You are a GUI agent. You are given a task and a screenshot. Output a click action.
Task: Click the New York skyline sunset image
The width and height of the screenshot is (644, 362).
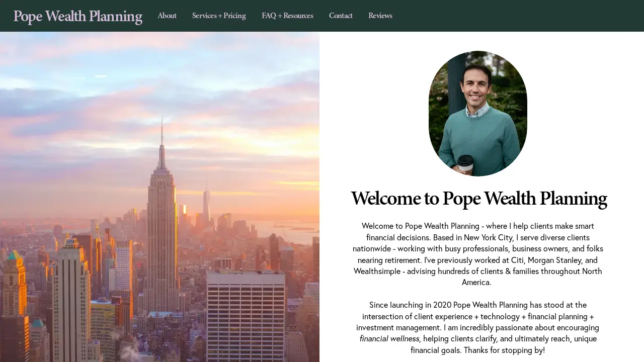point(159,197)
